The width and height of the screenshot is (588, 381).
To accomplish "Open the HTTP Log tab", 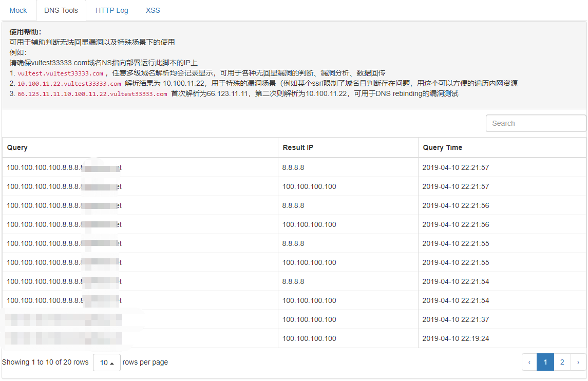I will coord(112,10).
